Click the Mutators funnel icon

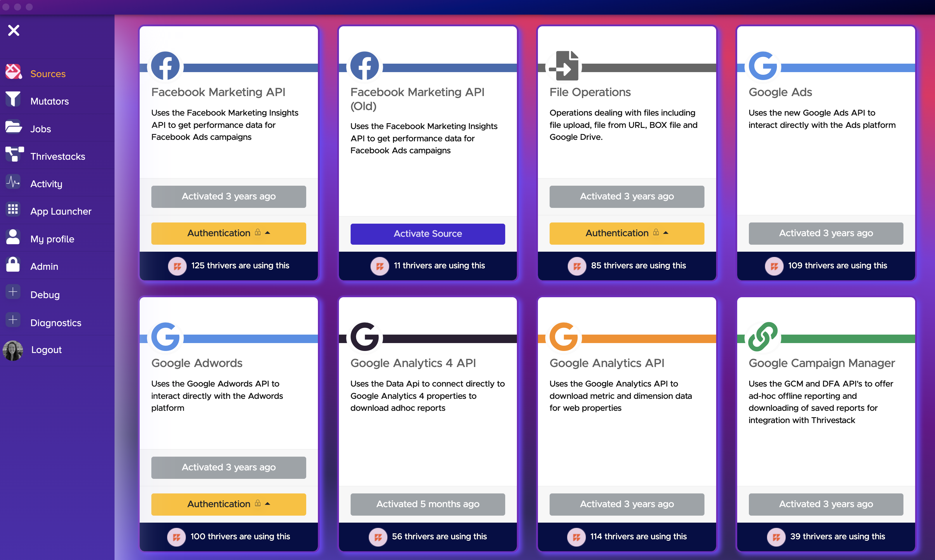click(13, 99)
